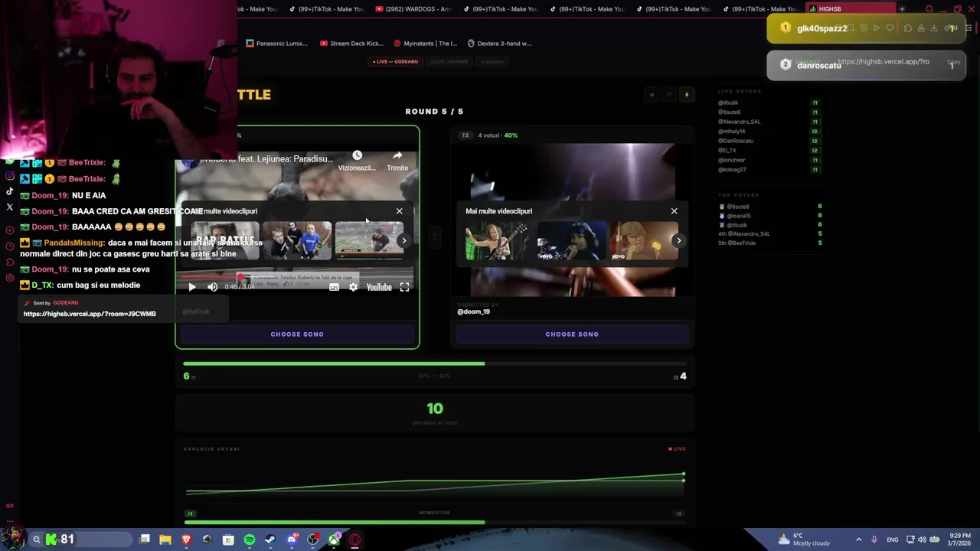
Task: Show next suggested videos in left player
Action: coord(403,240)
